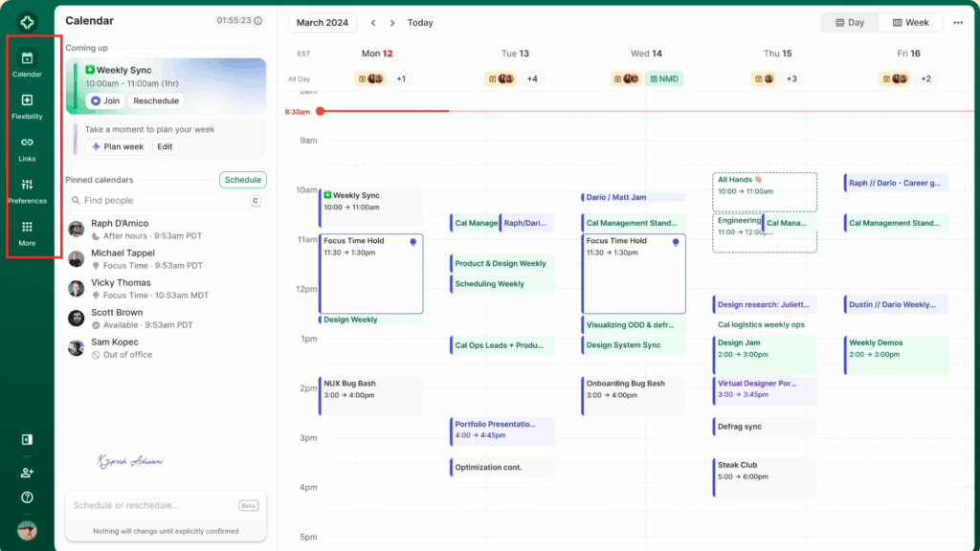Open Preferences in the sidebar
The image size is (980, 551).
click(27, 189)
